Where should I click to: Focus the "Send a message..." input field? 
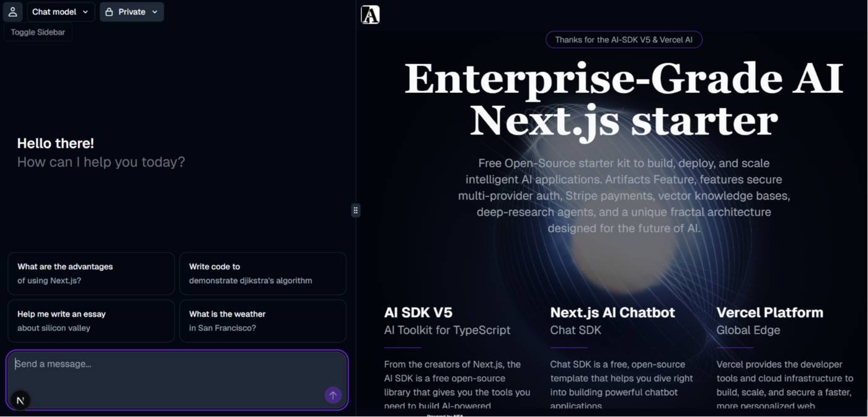[177, 380]
